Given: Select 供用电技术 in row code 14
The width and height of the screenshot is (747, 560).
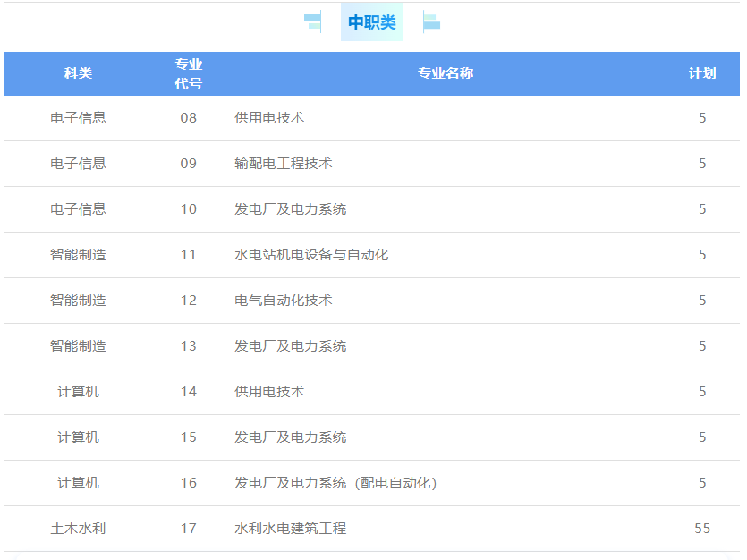Looking at the screenshot, I should 269,392.
